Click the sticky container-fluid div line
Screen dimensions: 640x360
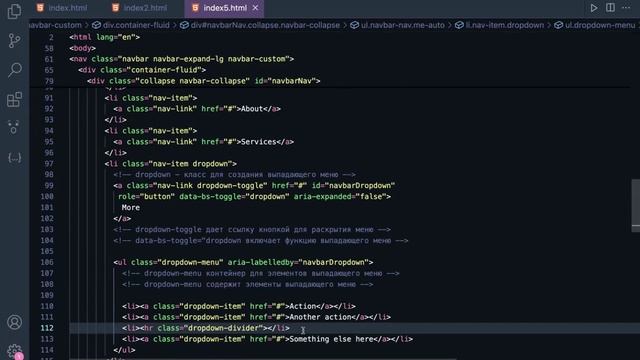142,70
